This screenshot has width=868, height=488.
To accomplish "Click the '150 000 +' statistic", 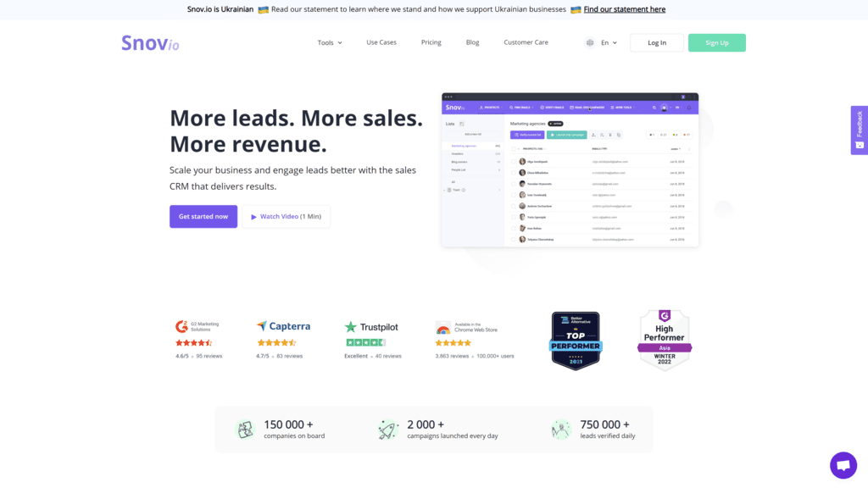I will click(x=288, y=424).
